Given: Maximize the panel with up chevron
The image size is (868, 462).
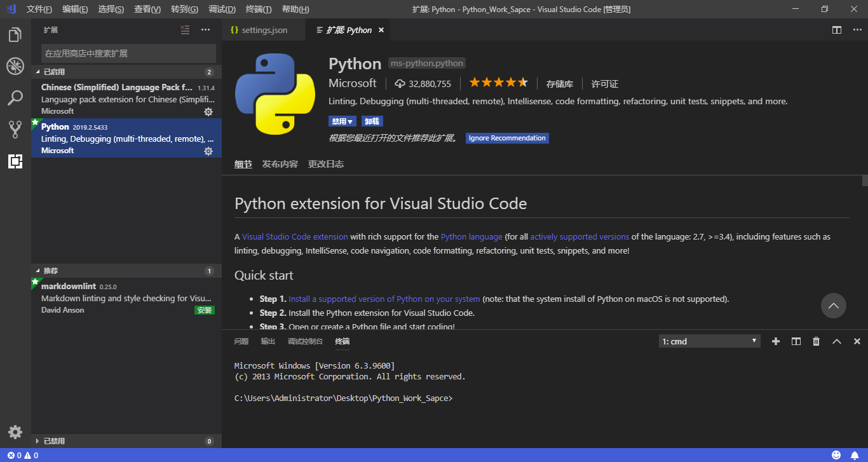Looking at the screenshot, I should pos(837,341).
